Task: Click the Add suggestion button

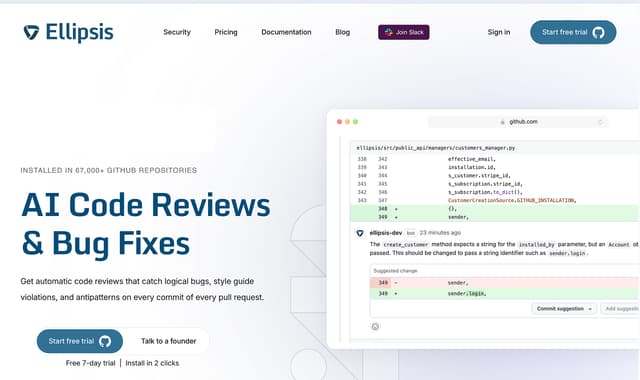Action: [621, 309]
